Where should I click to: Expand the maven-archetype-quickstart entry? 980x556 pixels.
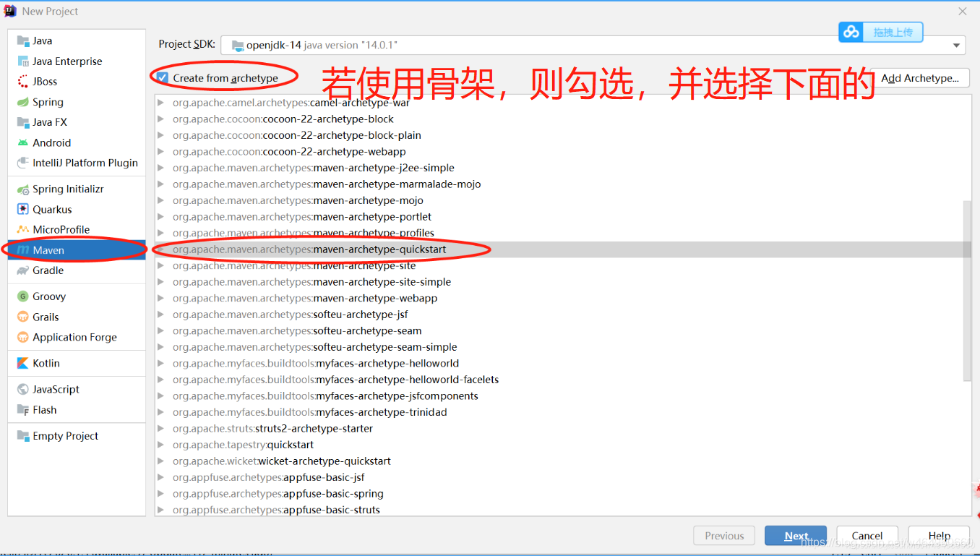(160, 249)
